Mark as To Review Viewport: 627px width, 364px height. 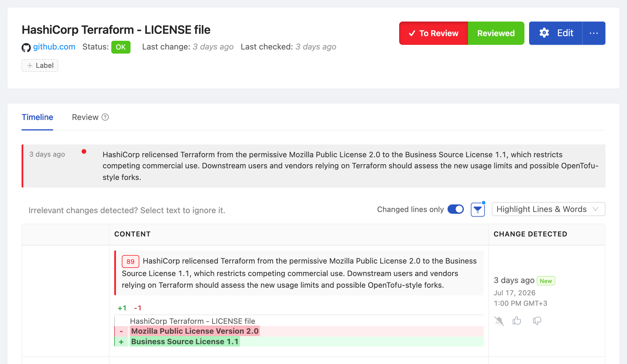[x=434, y=33]
